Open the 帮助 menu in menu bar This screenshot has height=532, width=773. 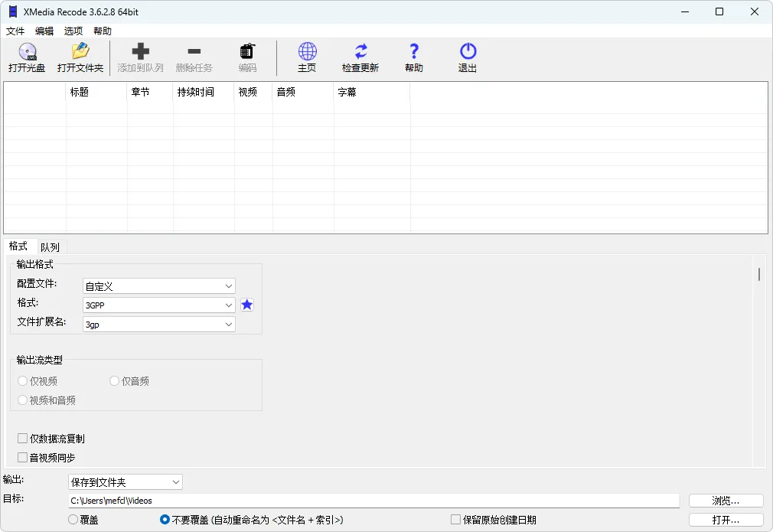[103, 31]
